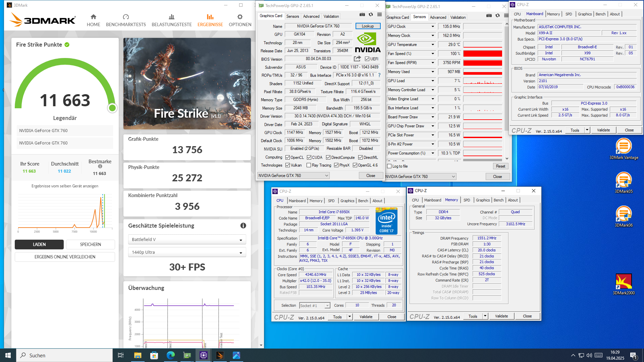Toggle the CUDA checkbox
Screen dimensions: 644x362
[x=309, y=158]
